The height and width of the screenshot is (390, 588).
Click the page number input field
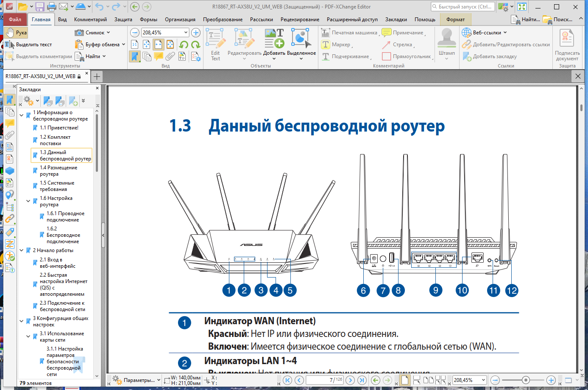click(324, 380)
